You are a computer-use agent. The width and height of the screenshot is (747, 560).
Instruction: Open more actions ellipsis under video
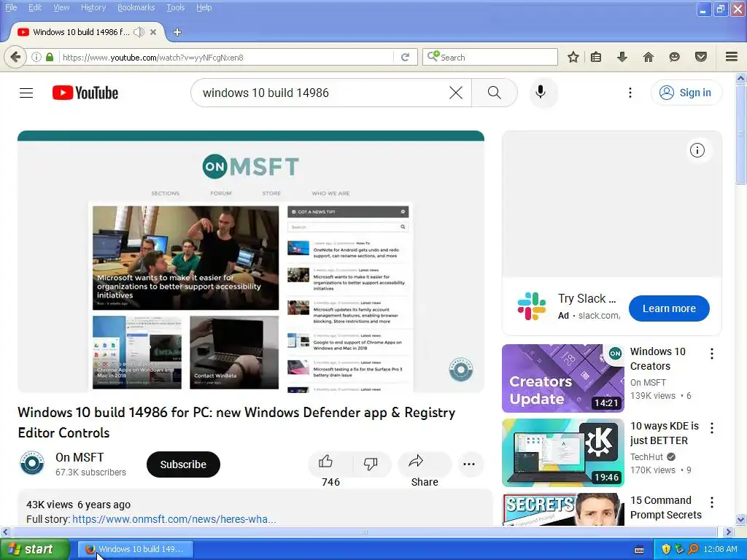(x=469, y=464)
